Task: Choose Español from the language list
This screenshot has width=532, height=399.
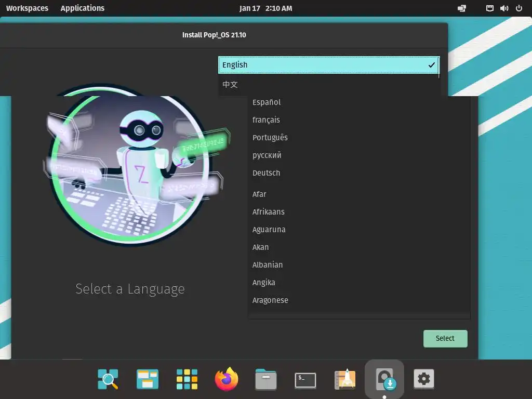Action: [358, 102]
